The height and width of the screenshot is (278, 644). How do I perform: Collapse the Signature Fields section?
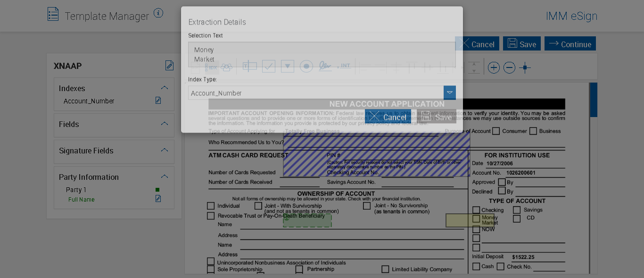(164, 150)
